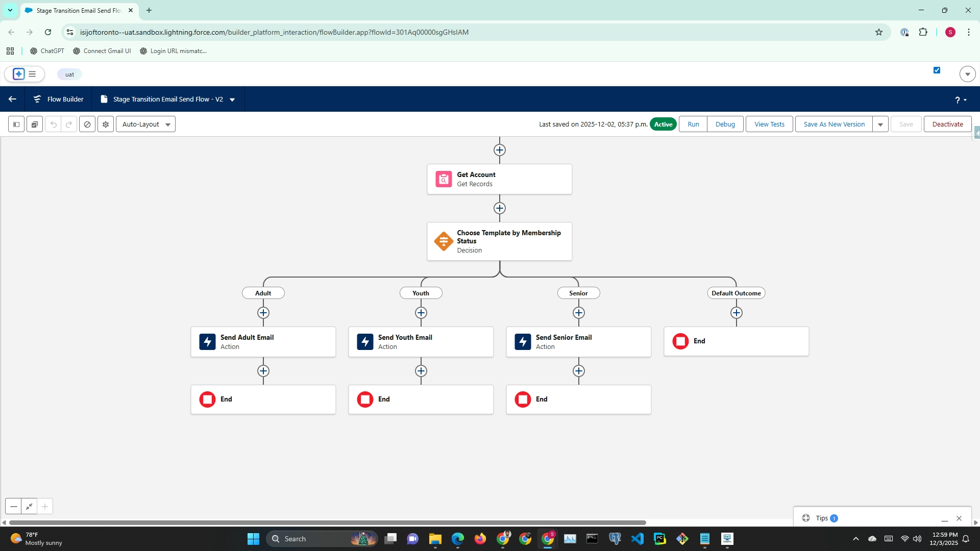Add element under Youth branch

pyautogui.click(x=421, y=313)
